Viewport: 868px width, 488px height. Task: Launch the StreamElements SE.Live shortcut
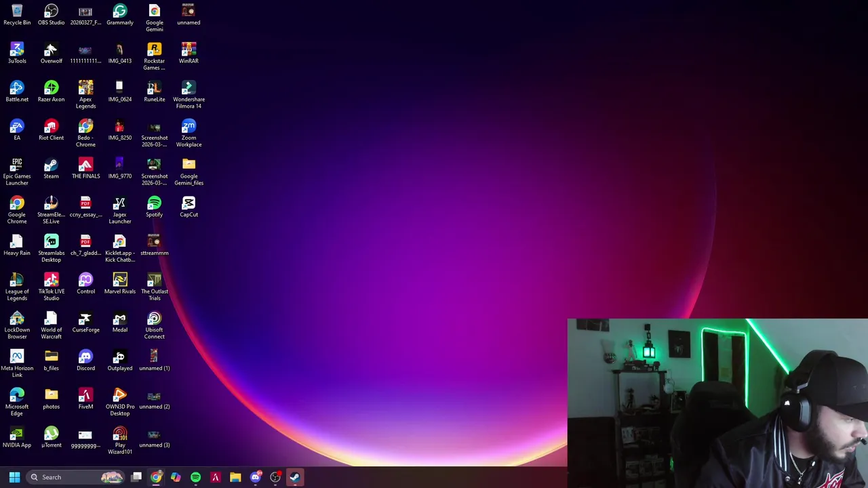51,210
